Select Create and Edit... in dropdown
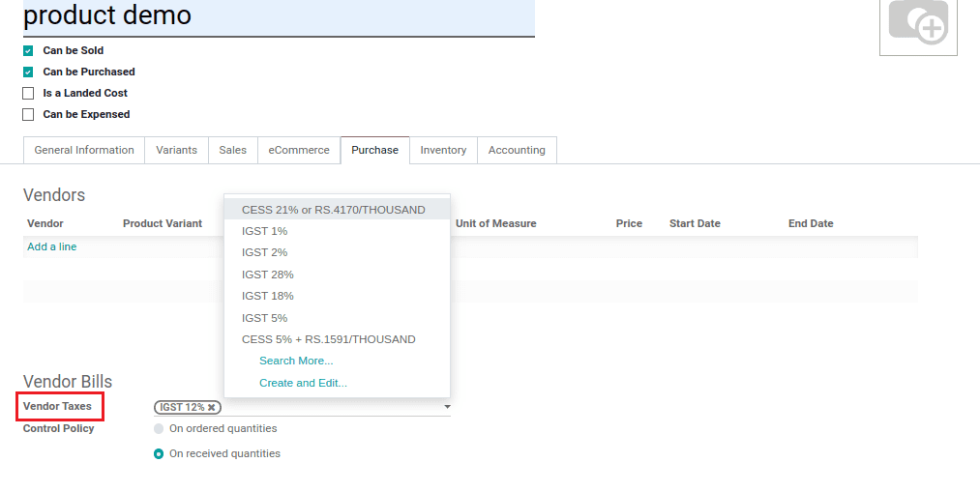Viewport: 980px width, 492px height. 303,383
